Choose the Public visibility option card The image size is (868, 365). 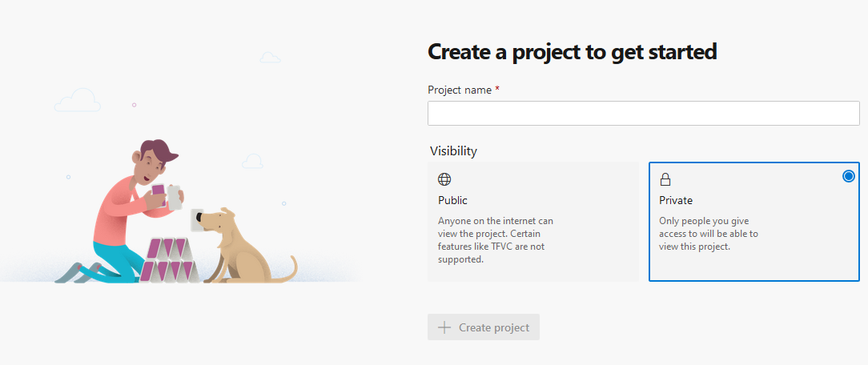(x=533, y=222)
